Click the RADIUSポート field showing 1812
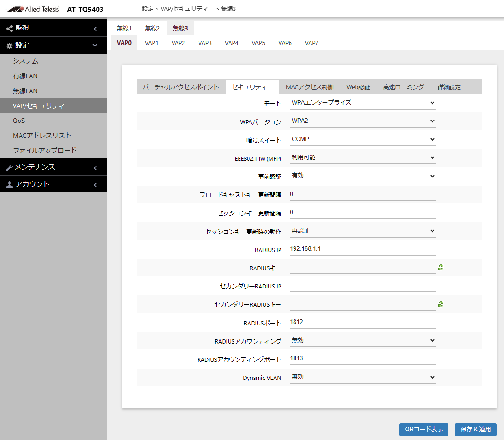The width and height of the screenshot is (504, 440). click(362, 322)
